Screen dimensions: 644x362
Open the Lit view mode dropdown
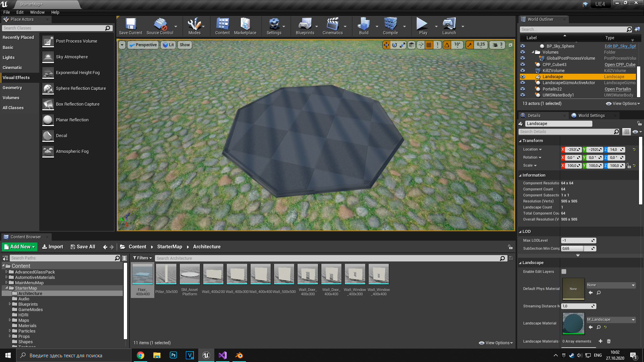tap(168, 45)
